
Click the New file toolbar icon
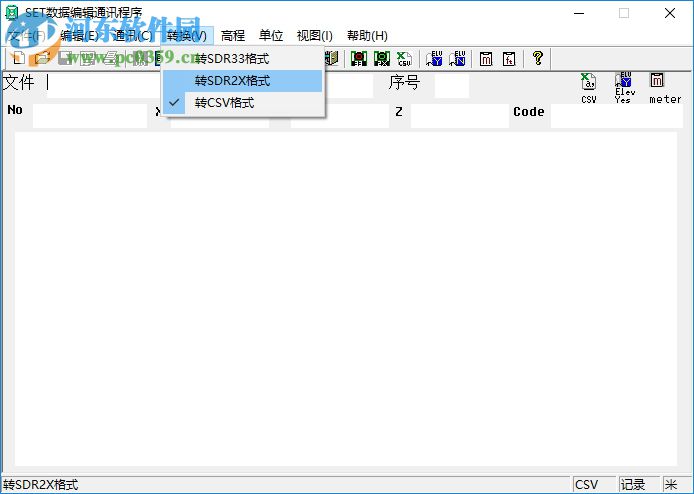point(19,58)
